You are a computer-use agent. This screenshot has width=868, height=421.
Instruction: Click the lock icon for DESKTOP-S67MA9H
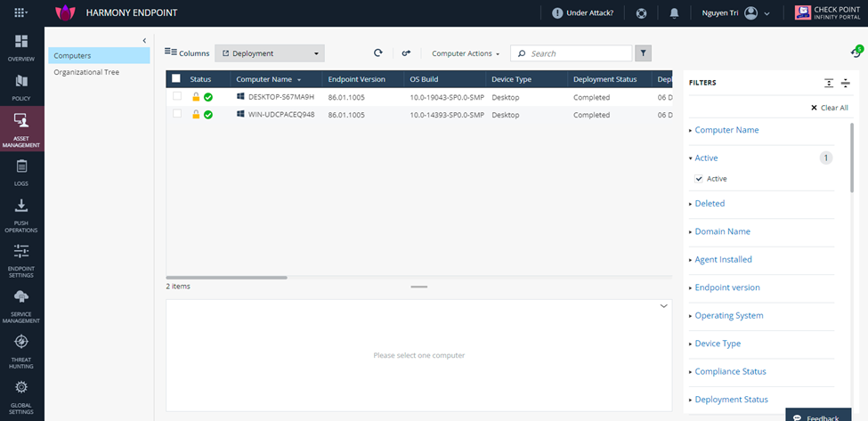pyautogui.click(x=196, y=97)
